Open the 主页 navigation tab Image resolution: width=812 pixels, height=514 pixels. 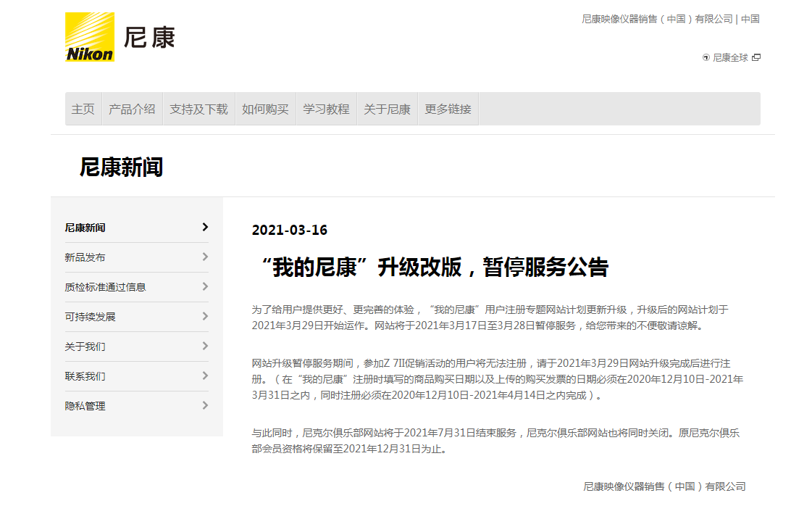[x=83, y=109]
